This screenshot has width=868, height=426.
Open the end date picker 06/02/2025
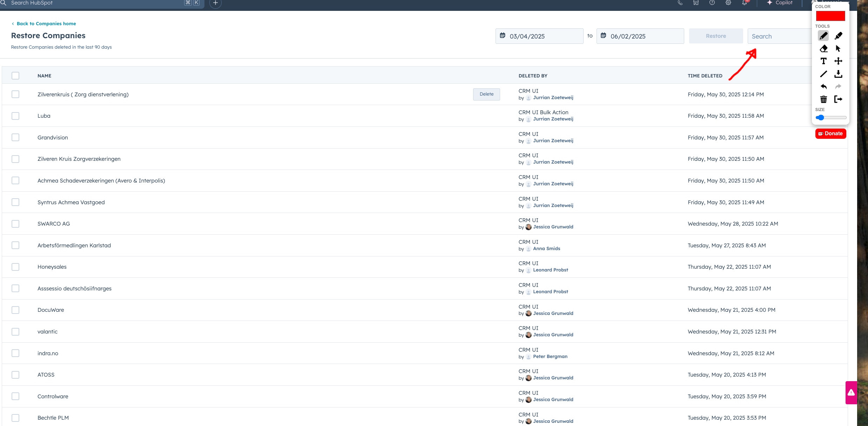pos(640,36)
